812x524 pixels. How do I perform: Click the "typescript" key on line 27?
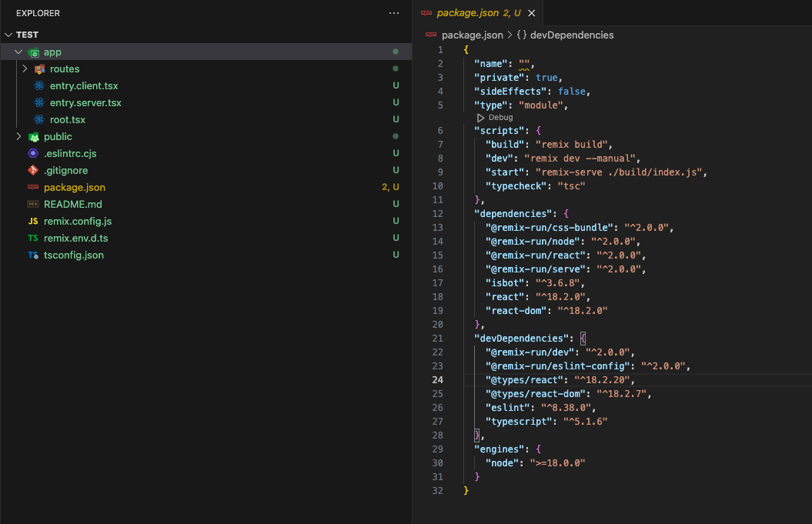click(x=519, y=422)
